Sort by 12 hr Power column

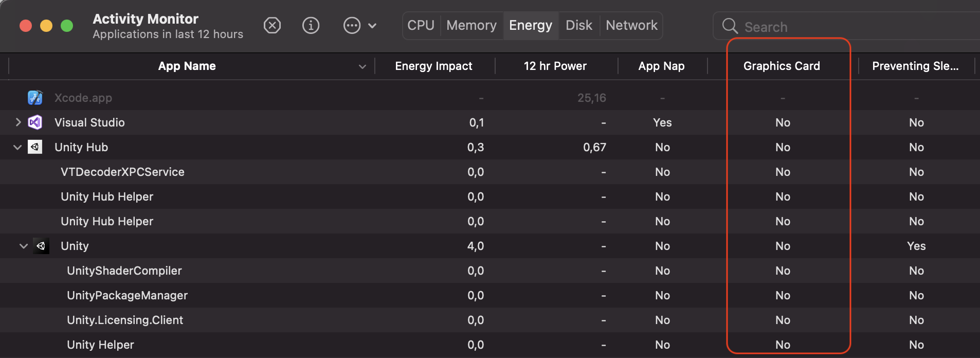[x=555, y=66]
